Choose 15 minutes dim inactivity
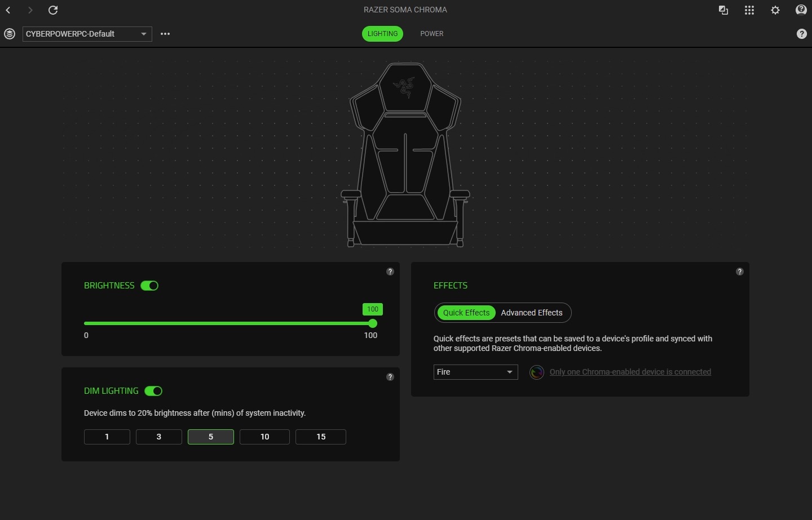 [x=321, y=437]
